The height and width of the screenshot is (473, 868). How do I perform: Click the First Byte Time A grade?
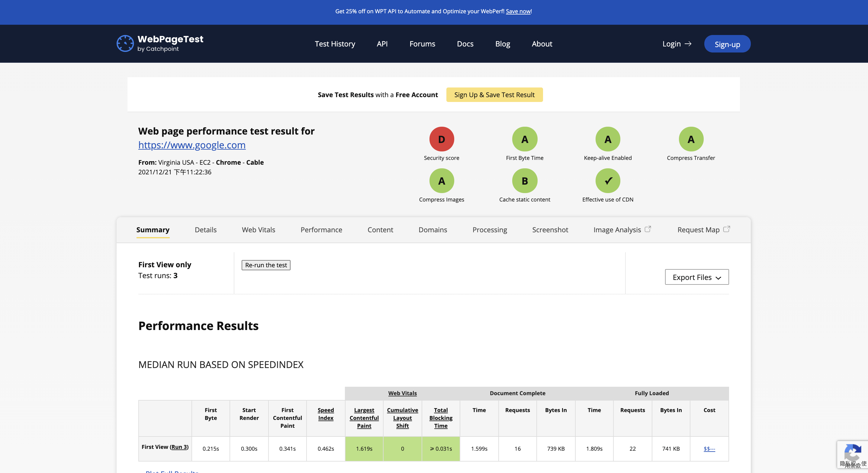point(524,139)
